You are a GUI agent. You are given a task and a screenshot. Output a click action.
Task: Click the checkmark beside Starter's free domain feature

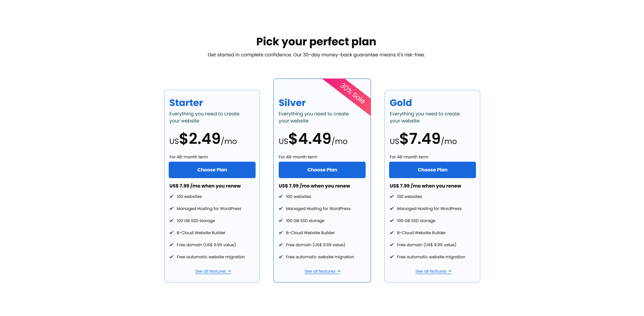pos(171,245)
